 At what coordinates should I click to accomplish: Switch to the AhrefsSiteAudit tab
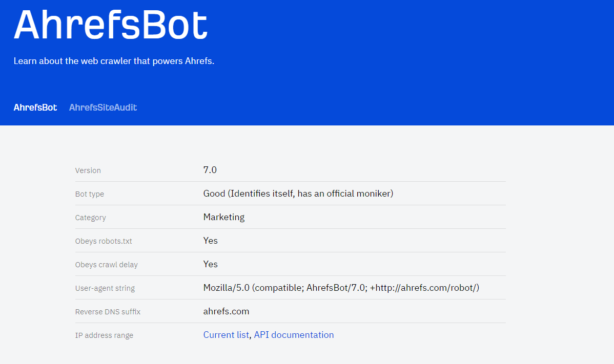click(x=103, y=108)
